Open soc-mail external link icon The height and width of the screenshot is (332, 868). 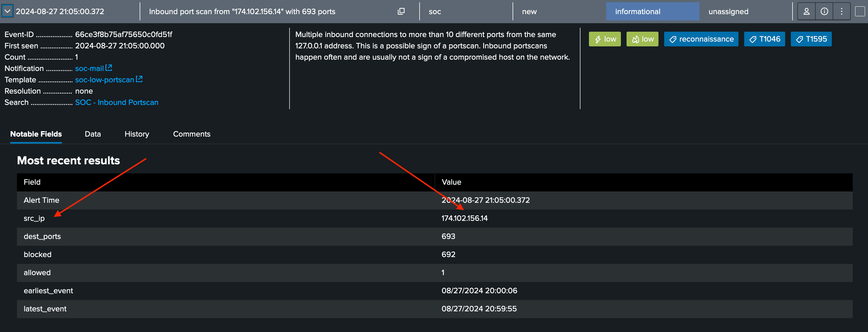click(x=109, y=68)
